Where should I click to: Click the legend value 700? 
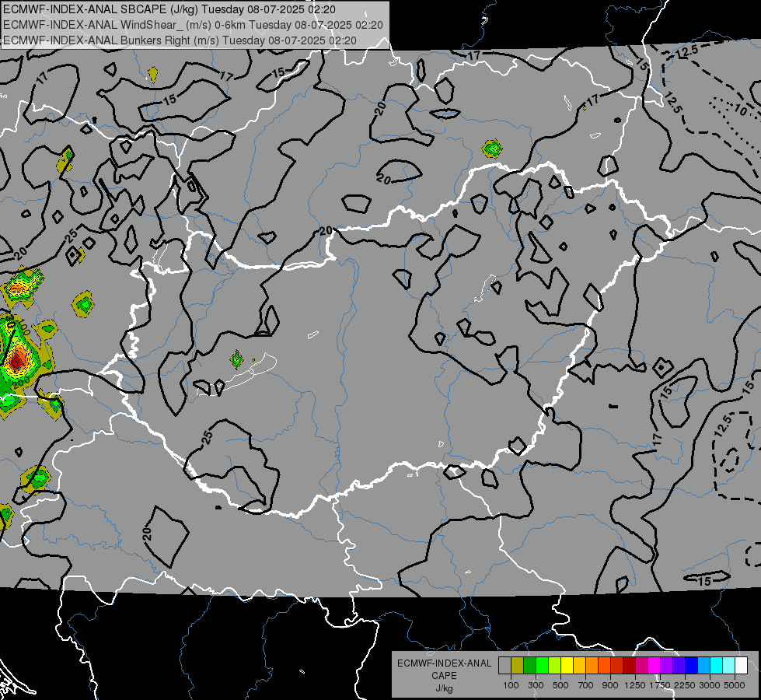point(586,685)
